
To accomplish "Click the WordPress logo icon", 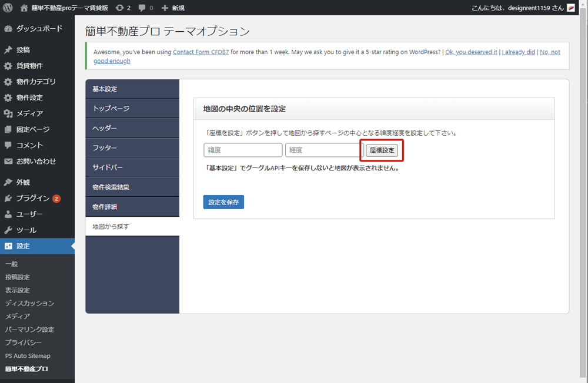I will pos(8,8).
